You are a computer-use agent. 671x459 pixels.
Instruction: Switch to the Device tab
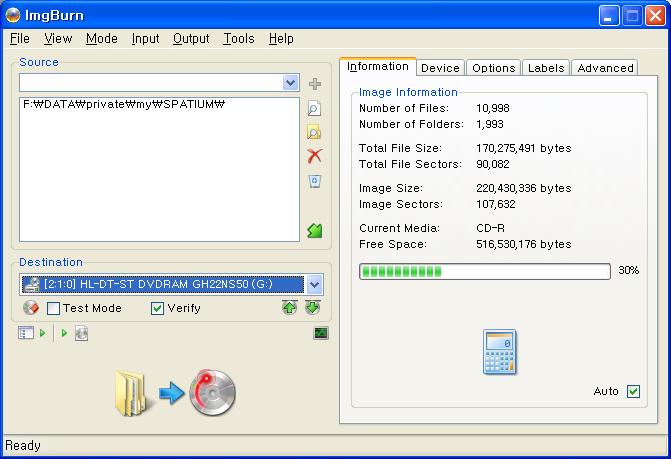(440, 68)
